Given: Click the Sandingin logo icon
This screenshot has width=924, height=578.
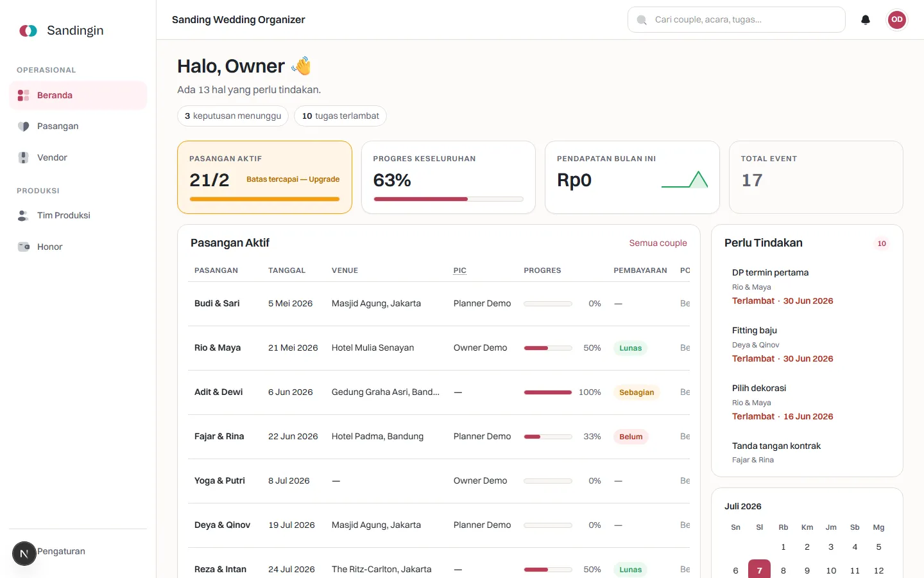Looking at the screenshot, I should click(x=28, y=31).
